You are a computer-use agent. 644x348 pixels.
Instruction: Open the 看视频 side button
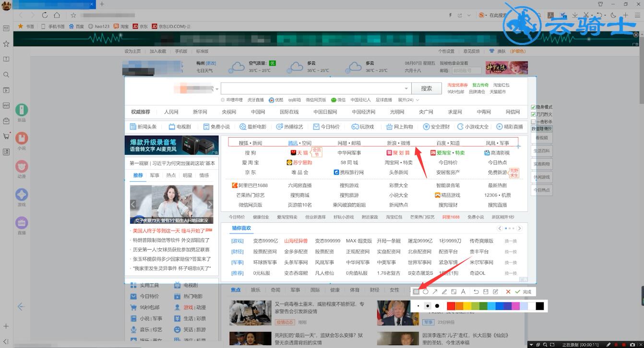tap(542, 138)
